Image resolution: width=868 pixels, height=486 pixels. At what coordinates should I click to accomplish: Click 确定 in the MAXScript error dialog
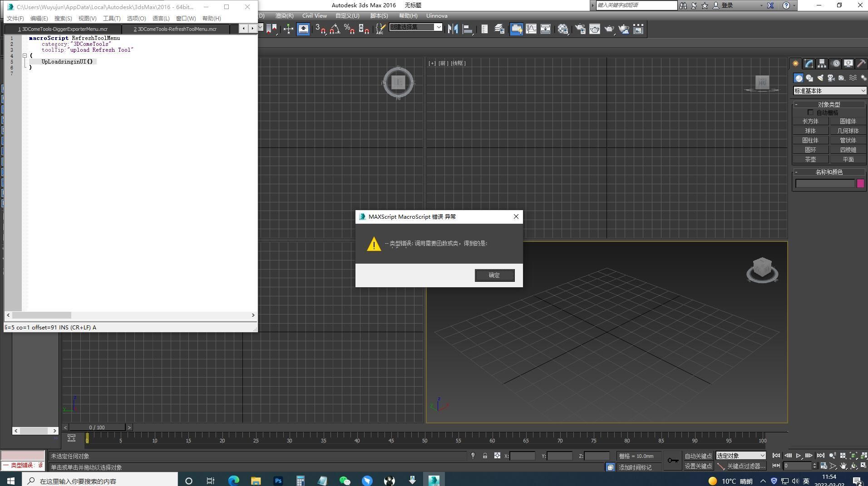(x=494, y=275)
